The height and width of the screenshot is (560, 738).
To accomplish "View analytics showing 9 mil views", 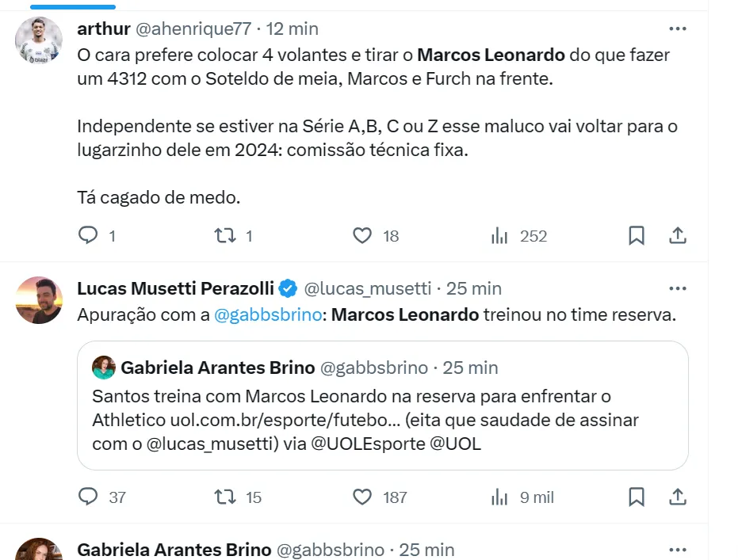I will pyautogui.click(x=500, y=497).
